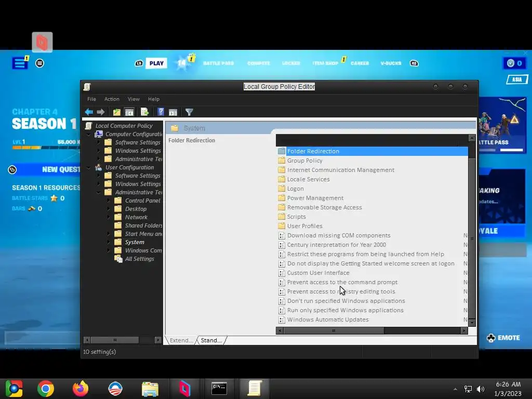532x399 pixels.
Task: Click the gray Forward arrow in the toolbar
Action: point(100,112)
